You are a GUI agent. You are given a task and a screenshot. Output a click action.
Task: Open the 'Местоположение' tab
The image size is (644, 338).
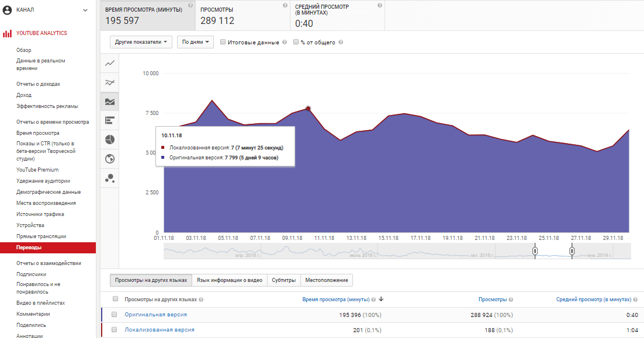[x=327, y=280]
